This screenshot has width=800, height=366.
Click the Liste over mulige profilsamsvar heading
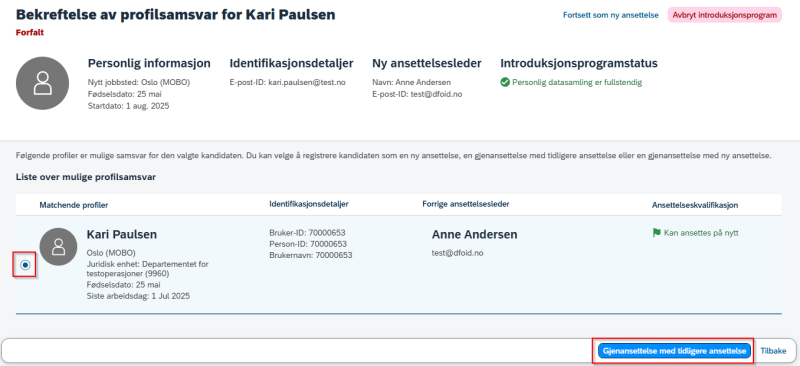(86, 177)
